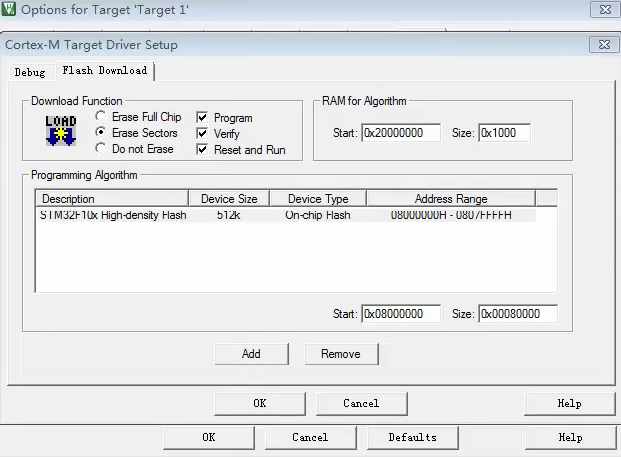Click the Remove algorithm button
The width and height of the screenshot is (621, 457).
(x=341, y=354)
